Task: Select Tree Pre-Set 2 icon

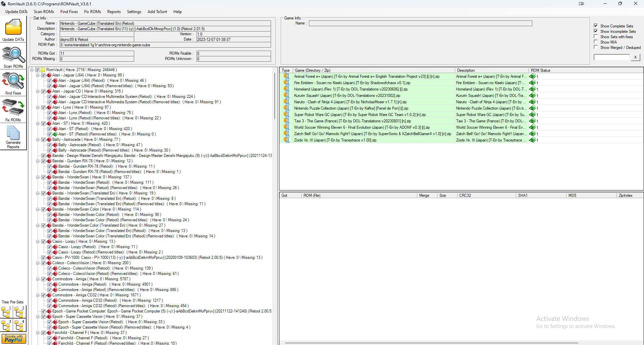Action: pos(20,312)
